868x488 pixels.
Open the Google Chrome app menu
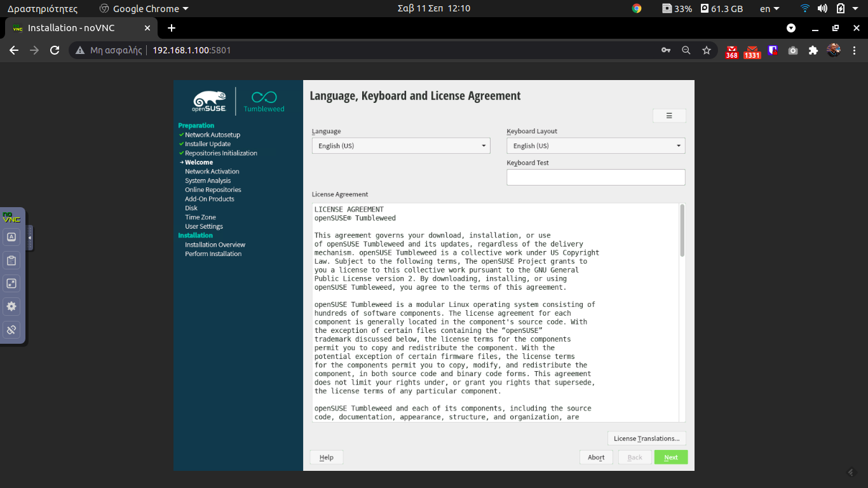click(144, 9)
